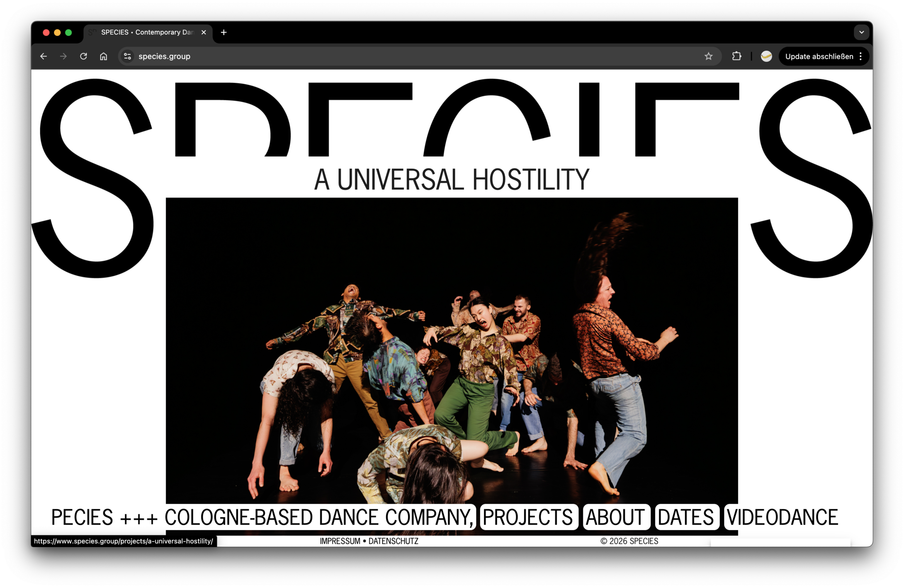The width and height of the screenshot is (904, 588).
Task: Select the back navigation arrow
Action: [x=43, y=56]
